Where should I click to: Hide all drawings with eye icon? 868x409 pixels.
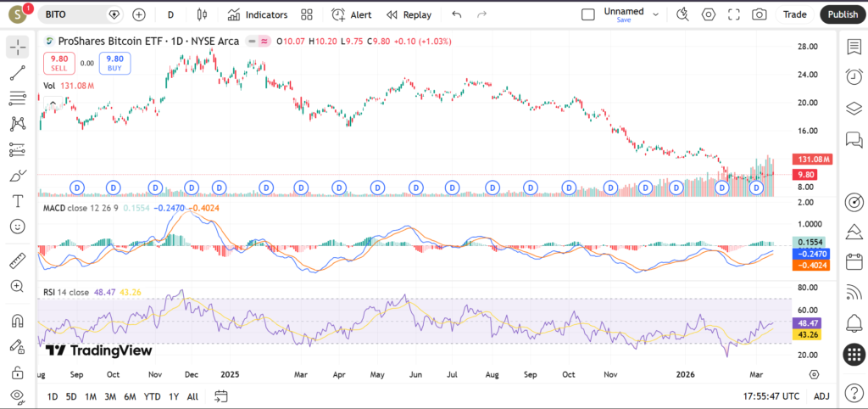click(x=17, y=395)
